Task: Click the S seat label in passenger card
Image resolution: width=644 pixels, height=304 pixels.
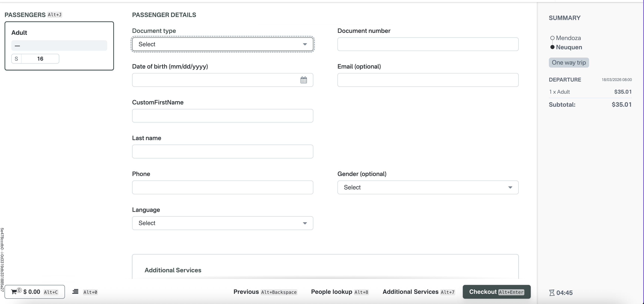Action: pyautogui.click(x=16, y=59)
